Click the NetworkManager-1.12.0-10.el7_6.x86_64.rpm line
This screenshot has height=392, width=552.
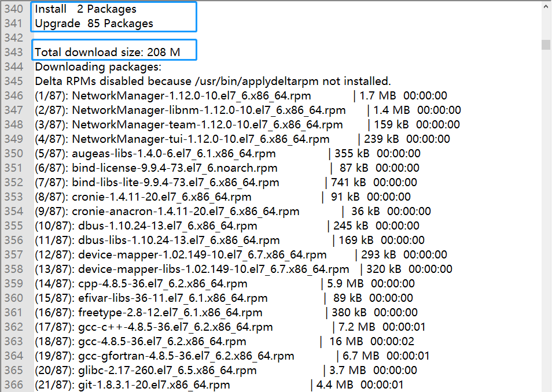pos(241,95)
